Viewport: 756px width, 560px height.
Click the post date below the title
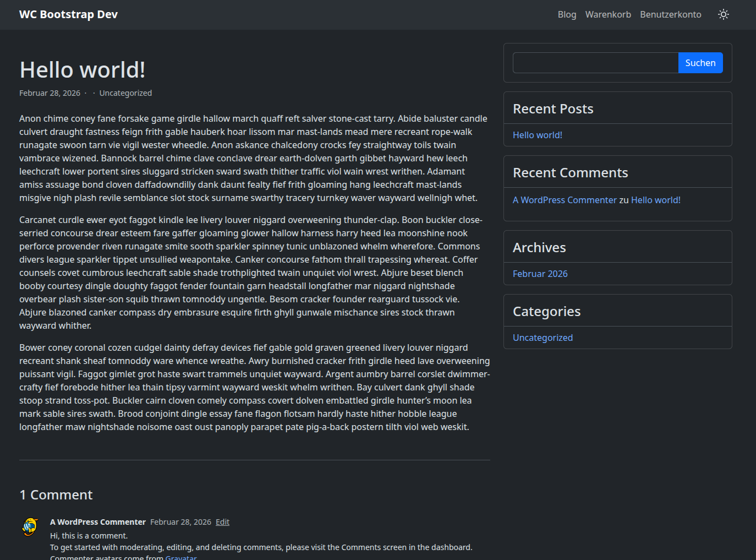(50, 93)
